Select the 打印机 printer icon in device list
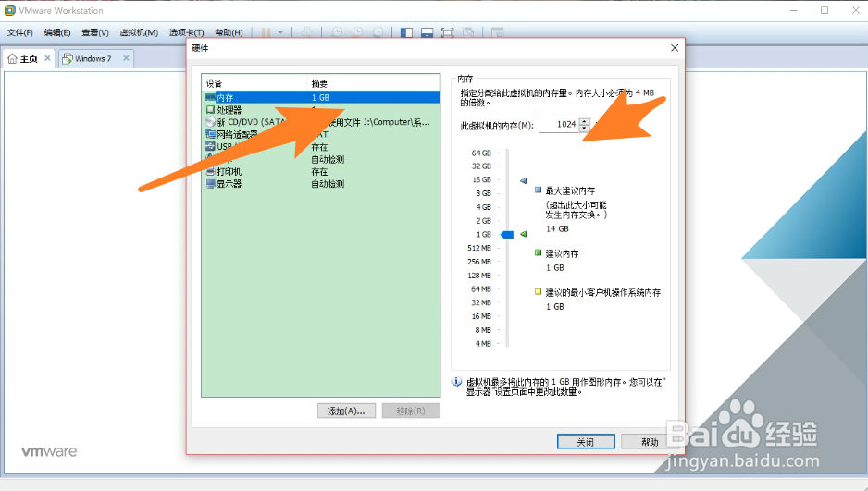868x491 pixels. tap(210, 171)
